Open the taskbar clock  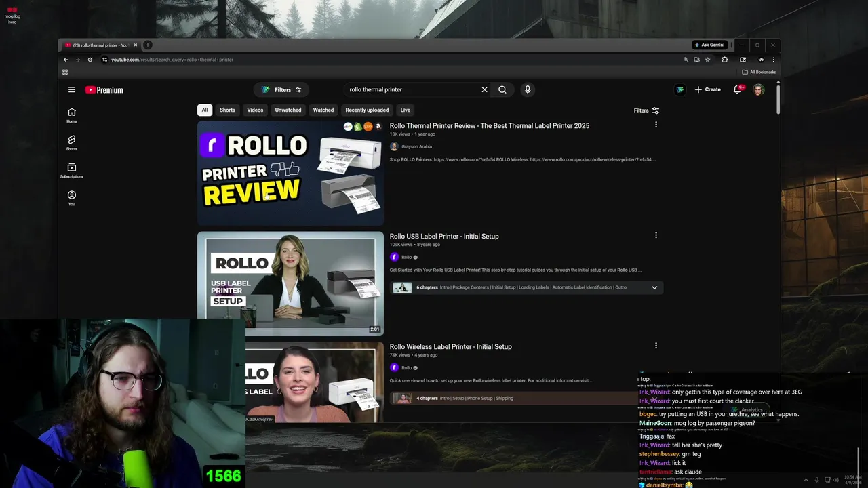point(854,480)
